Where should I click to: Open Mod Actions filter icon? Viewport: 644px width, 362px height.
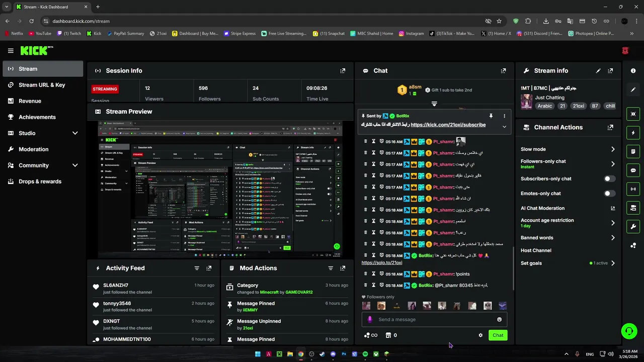tap(331, 268)
